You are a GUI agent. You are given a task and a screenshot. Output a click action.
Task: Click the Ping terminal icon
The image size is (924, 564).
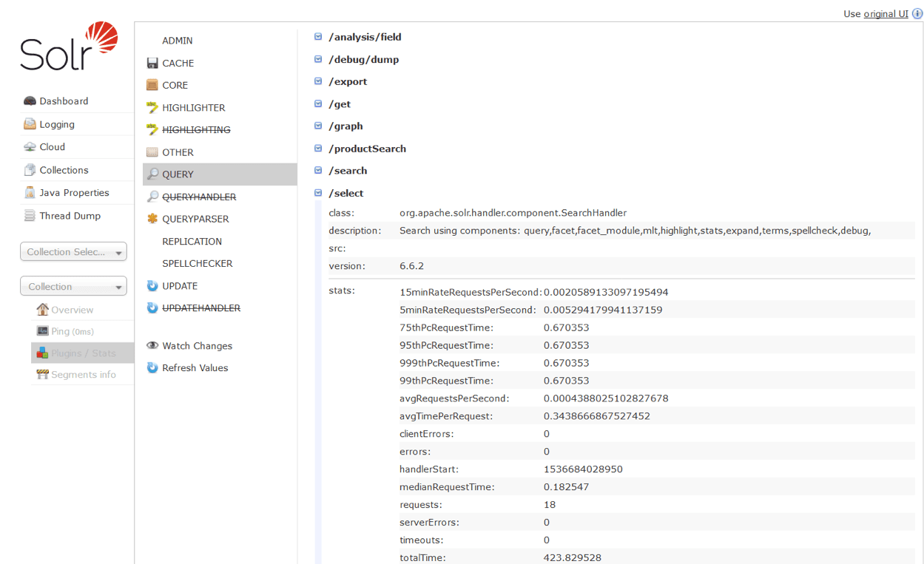click(42, 331)
